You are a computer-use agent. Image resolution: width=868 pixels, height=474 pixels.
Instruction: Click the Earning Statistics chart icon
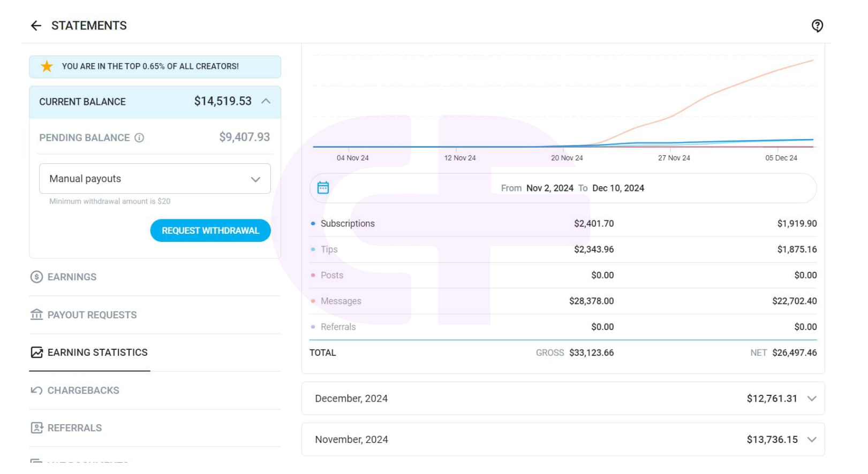36,352
